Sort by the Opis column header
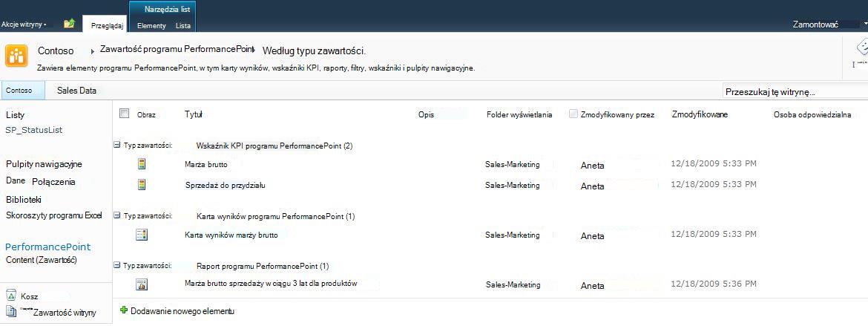The height and width of the screenshot is (326, 868). (427, 115)
